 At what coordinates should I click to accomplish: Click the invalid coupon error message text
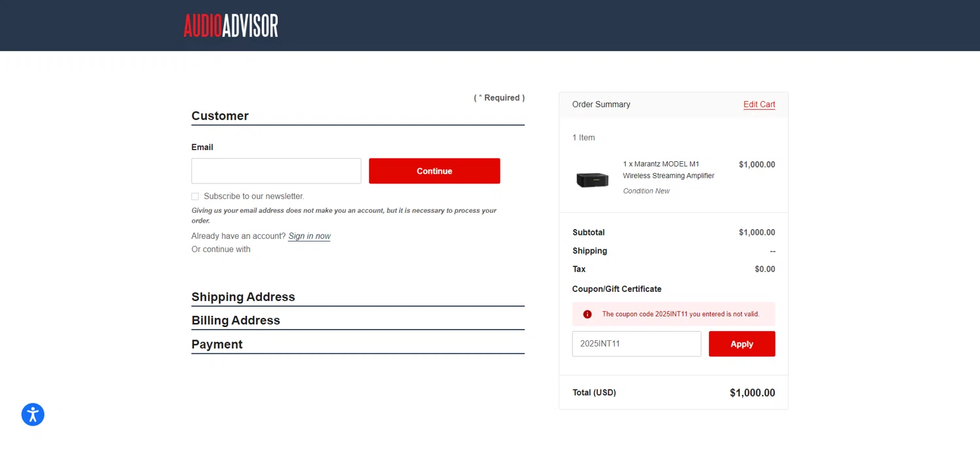pyautogui.click(x=681, y=314)
